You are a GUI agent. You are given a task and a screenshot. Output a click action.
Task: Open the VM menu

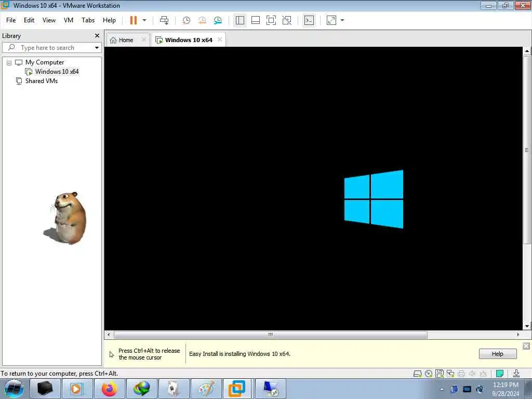tap(69, 20)
